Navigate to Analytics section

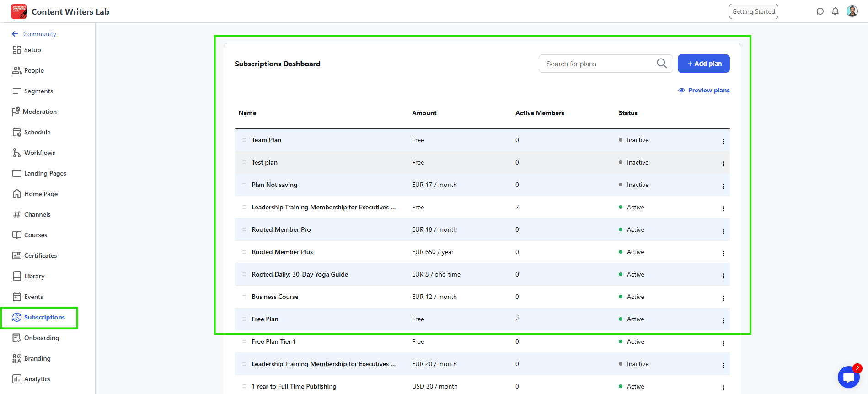click(37, 379)
